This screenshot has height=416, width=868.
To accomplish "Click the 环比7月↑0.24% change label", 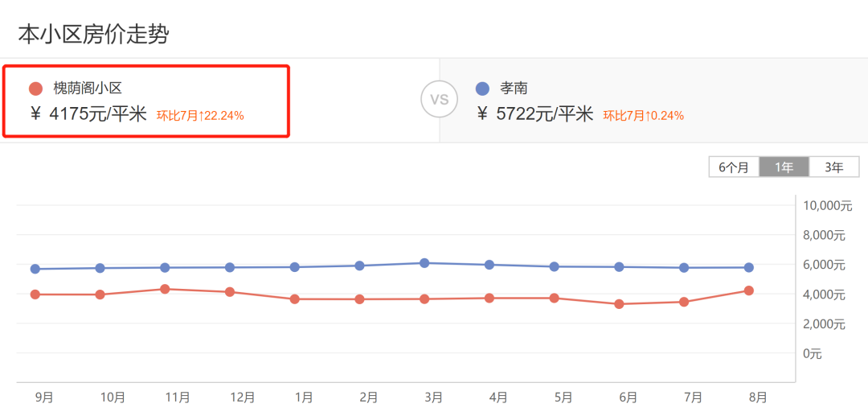I will tap(644, 115).
